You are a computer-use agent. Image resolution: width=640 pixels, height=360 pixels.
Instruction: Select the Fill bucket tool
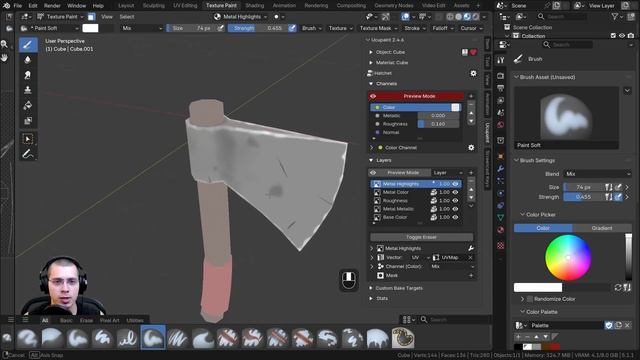(28, 105)
